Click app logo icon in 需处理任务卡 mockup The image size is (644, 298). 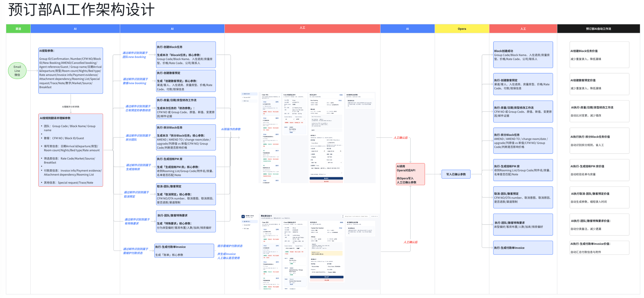coord(243,217)
